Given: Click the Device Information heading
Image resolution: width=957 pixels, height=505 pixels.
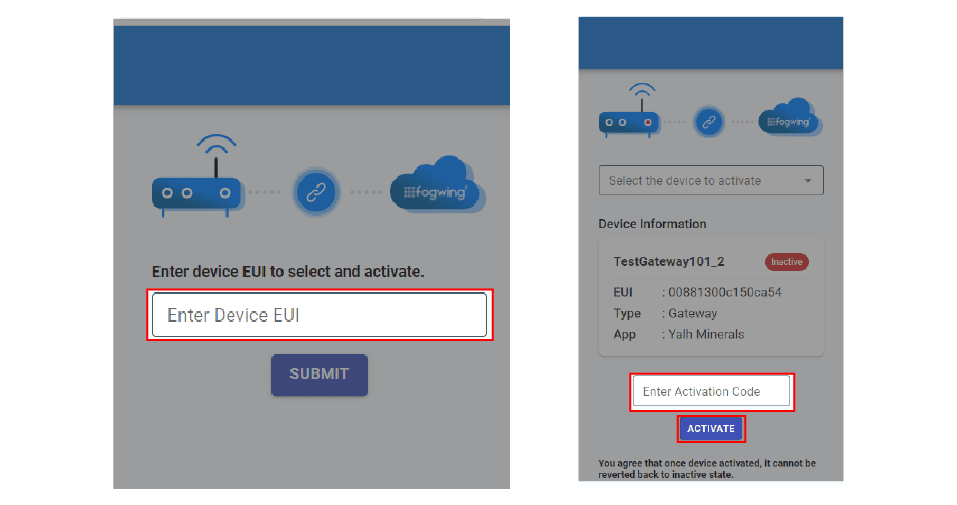Looking at the screenshot, I should (x=652, y=224).
